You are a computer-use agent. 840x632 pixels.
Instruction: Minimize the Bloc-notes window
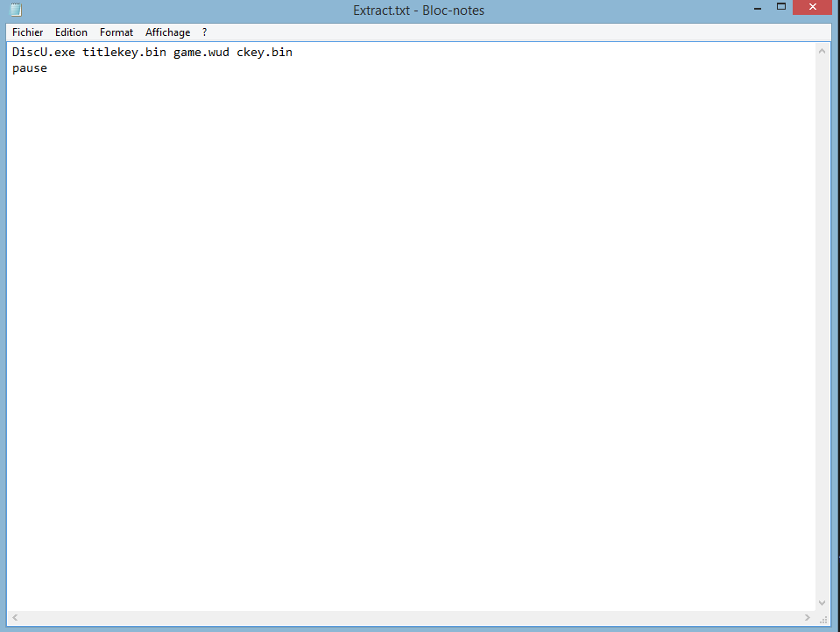pyautogui.click(x=758, y=8)
